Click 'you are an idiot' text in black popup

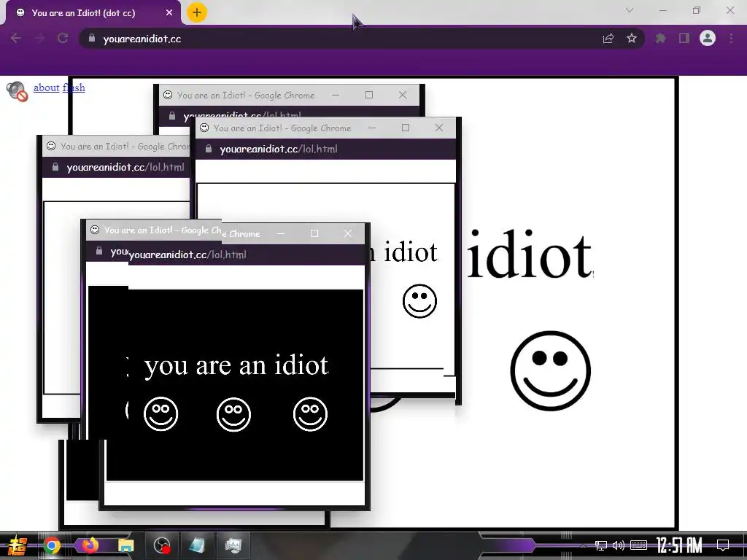236,366
